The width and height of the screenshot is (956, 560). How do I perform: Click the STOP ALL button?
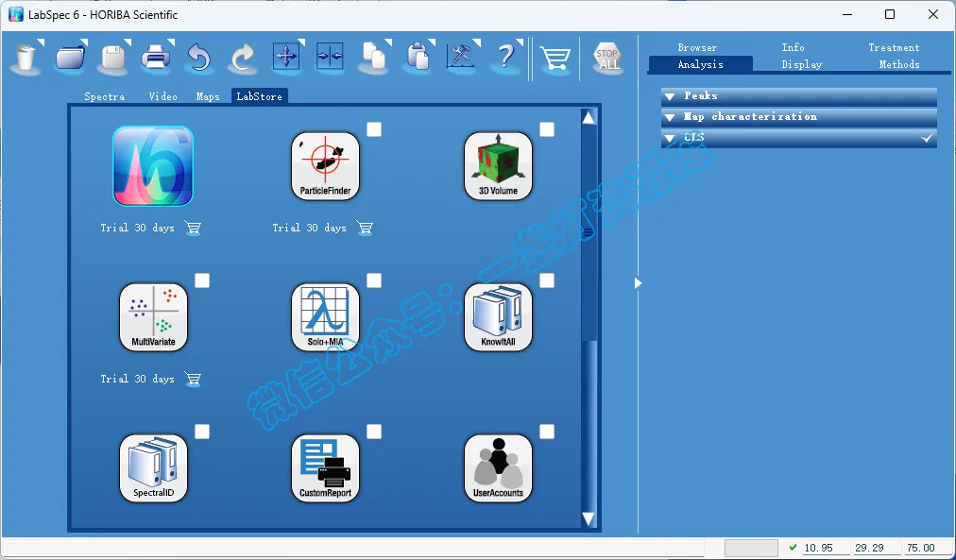[x=607, y=59]
